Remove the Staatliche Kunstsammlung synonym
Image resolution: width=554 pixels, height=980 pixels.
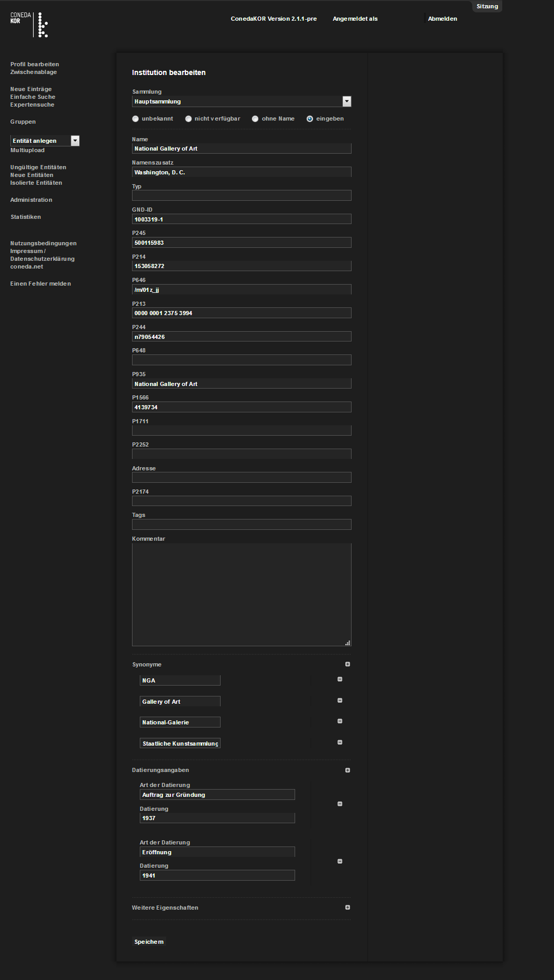[340, 743]
